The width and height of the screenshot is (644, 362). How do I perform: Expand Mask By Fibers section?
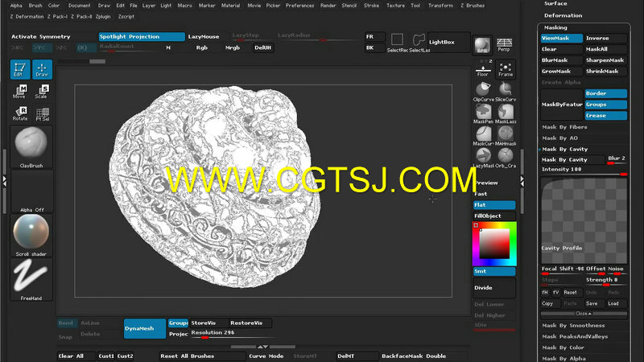tap(564, 127)
